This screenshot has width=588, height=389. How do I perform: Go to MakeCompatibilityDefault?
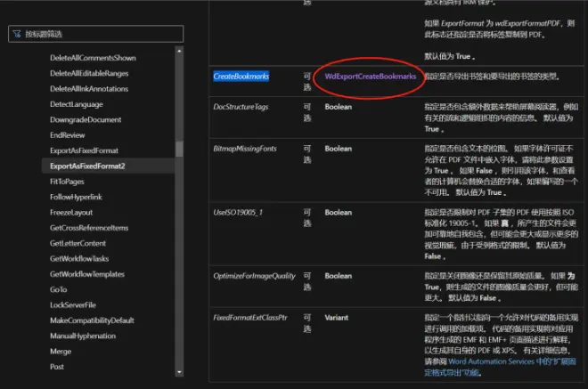pos(93,320)
